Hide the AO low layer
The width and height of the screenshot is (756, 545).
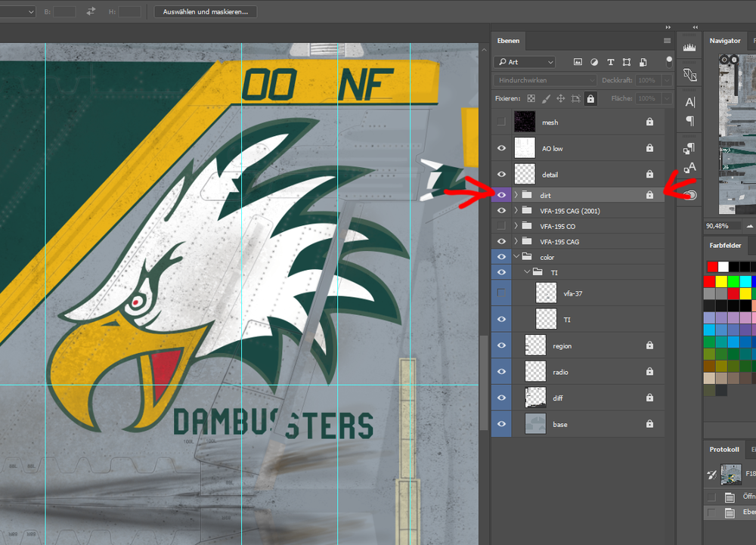coord(501,149)
